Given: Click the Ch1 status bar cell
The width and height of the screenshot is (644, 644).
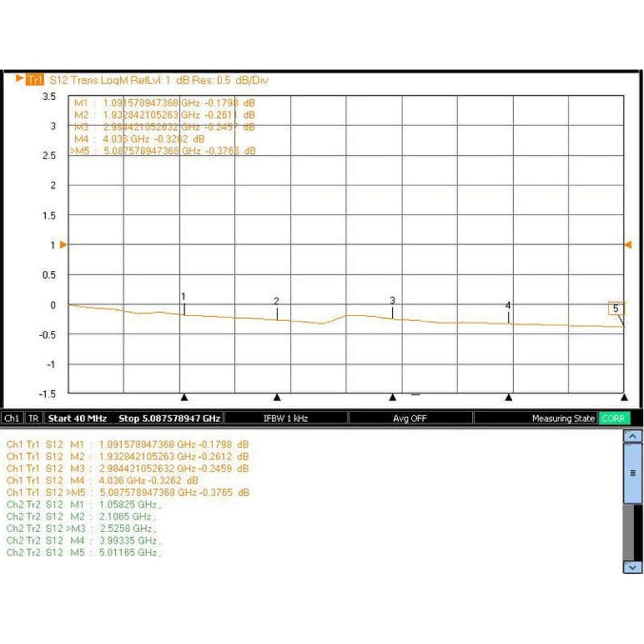Looking at the screenshot, I should click(12, 418).
